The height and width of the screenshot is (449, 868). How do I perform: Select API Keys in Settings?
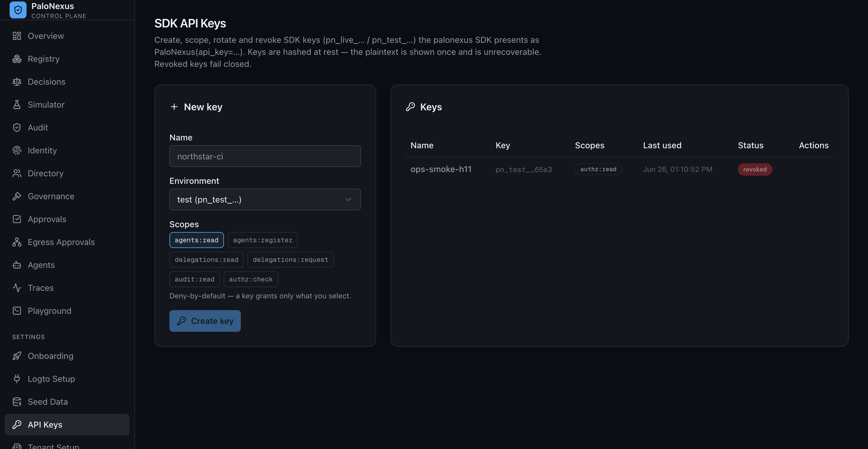coord(67,424)
